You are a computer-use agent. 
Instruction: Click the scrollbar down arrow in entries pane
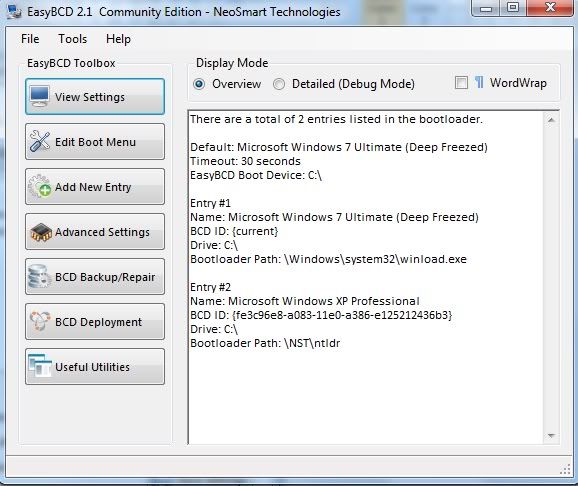(x=551, y=435)
